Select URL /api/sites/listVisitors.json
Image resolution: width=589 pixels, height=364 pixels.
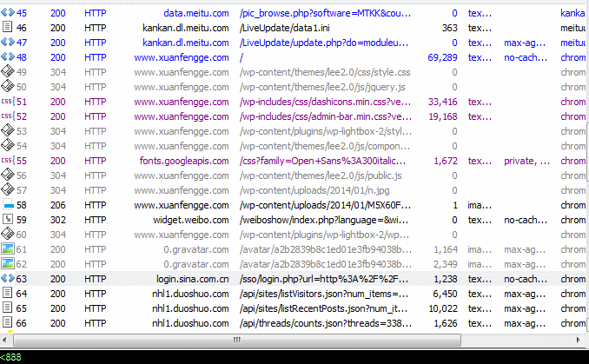pos(325,294)
